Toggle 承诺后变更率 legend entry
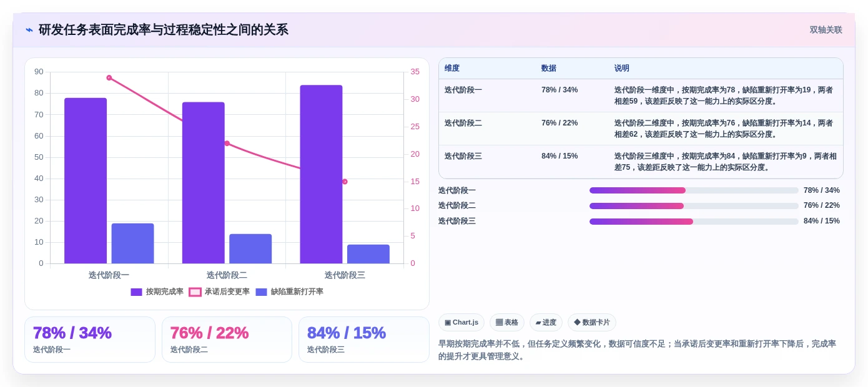868x387 pixels. click(219, 291)
